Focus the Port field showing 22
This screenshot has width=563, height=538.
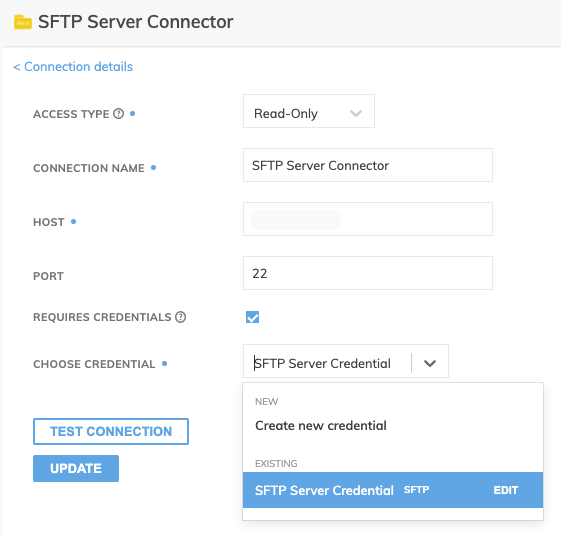[368, 273]
